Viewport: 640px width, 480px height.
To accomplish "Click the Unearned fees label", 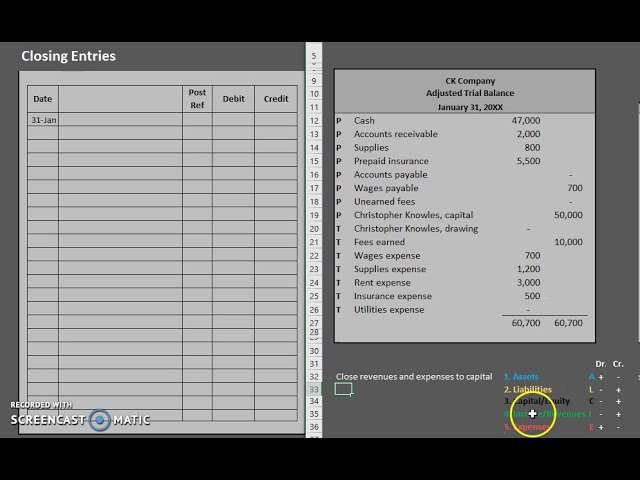I will 384,202.
